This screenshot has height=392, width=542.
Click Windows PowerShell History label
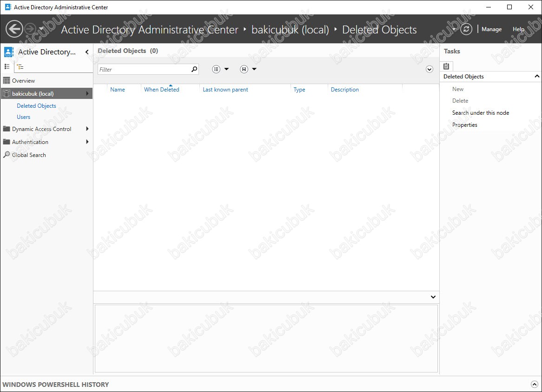coord(56,385)
